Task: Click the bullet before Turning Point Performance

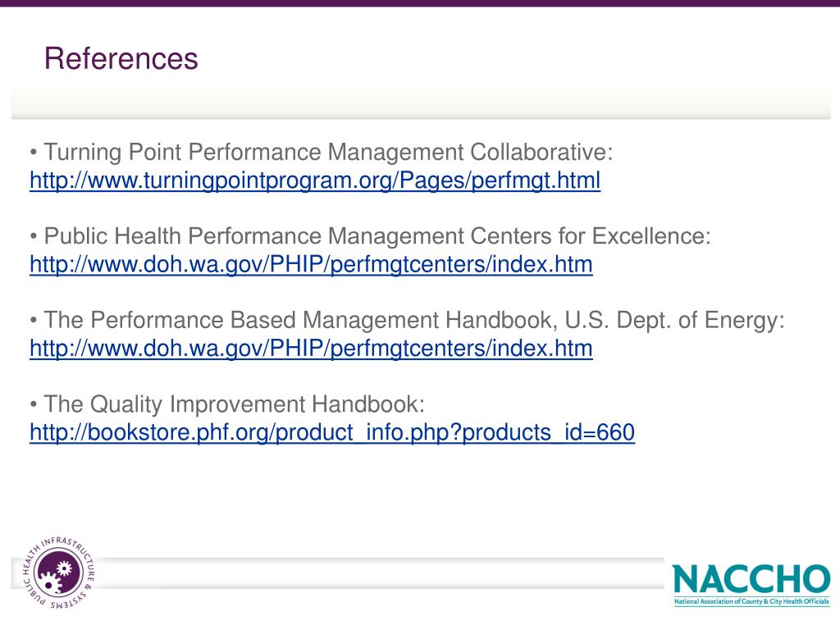Action: pos(34,153)
